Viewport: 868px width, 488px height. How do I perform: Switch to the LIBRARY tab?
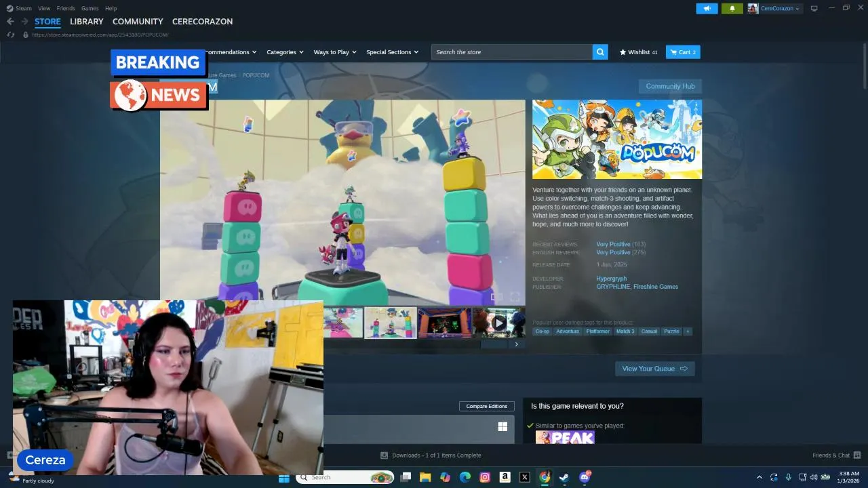tap(87, 22)
